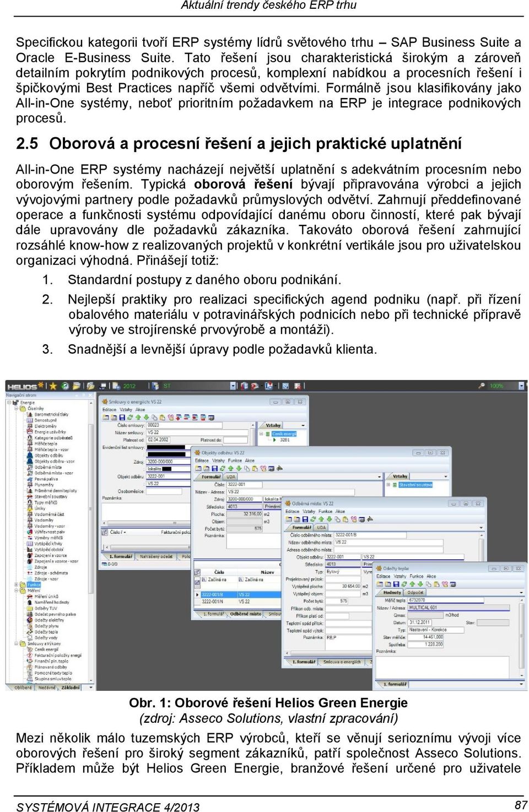The height and width of the screenshot is (812, 529).
Task: Select the Základní navigation tab
Action: (x=71, y=688)
